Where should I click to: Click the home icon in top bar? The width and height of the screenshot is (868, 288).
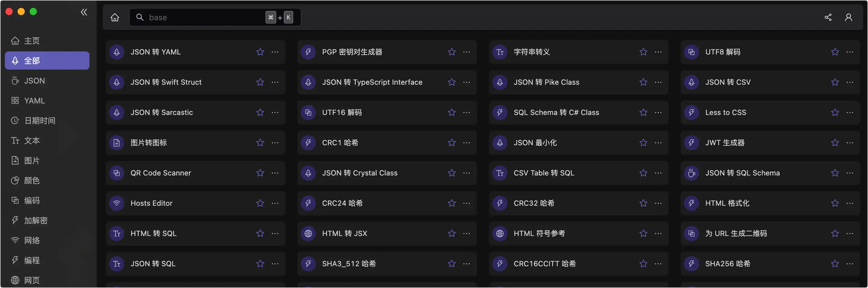tap(115, 17)
